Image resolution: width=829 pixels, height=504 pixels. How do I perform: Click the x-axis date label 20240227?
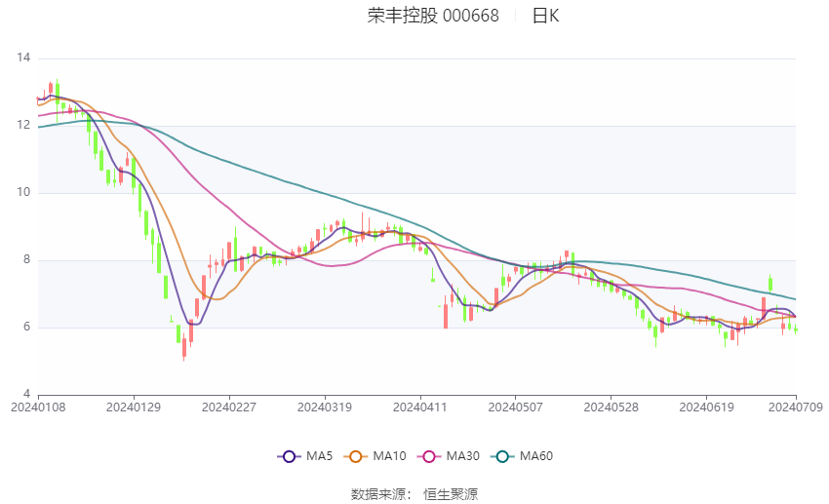pyautogui.click(x=229, y=407)
